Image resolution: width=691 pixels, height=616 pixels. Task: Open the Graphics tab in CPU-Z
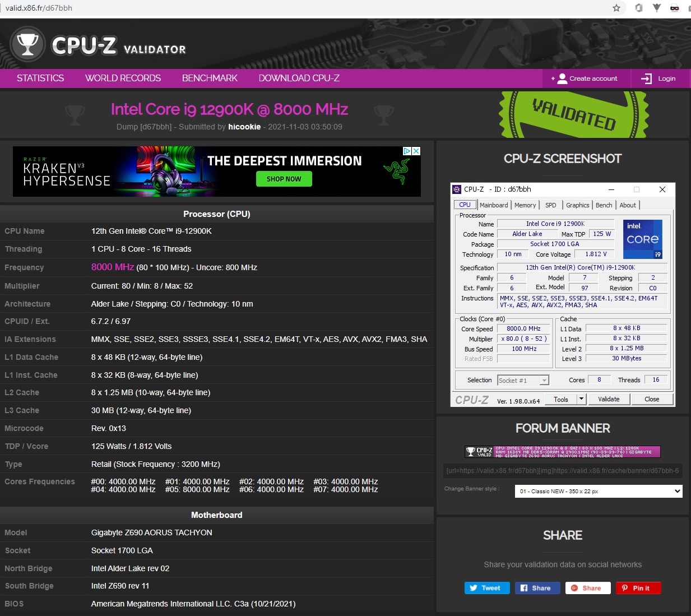577,205
